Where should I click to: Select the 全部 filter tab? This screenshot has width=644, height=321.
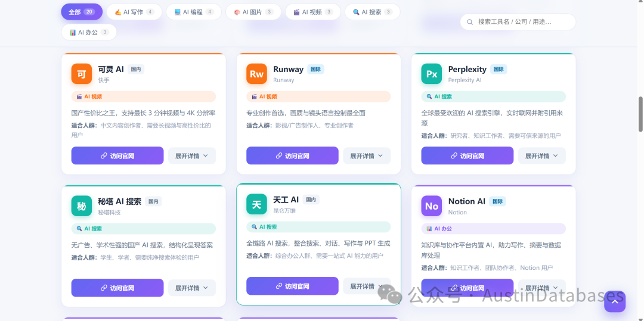point(82,12)
